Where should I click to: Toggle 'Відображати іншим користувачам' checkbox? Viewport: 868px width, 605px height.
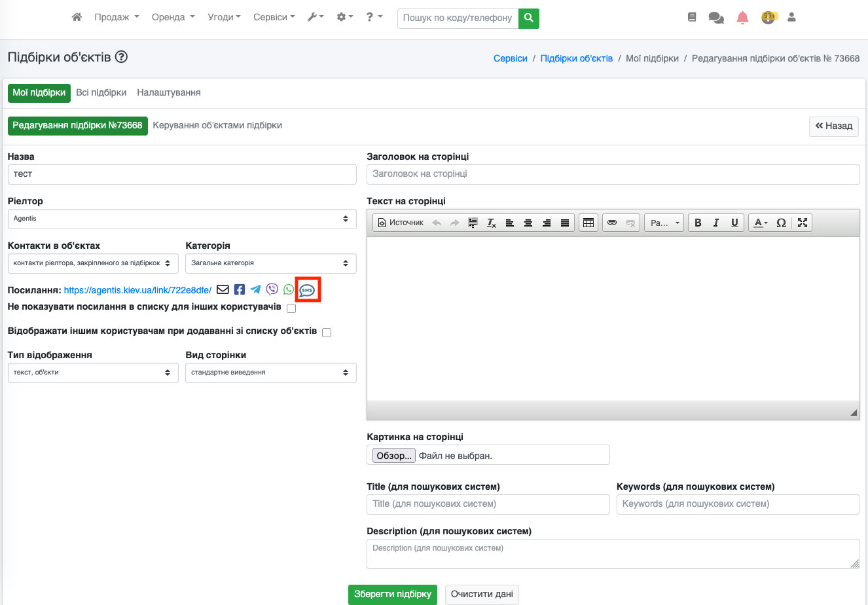pos(327,333)
